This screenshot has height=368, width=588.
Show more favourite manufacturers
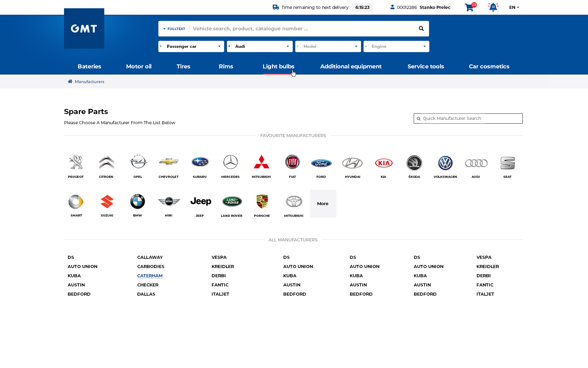point(323,204)
